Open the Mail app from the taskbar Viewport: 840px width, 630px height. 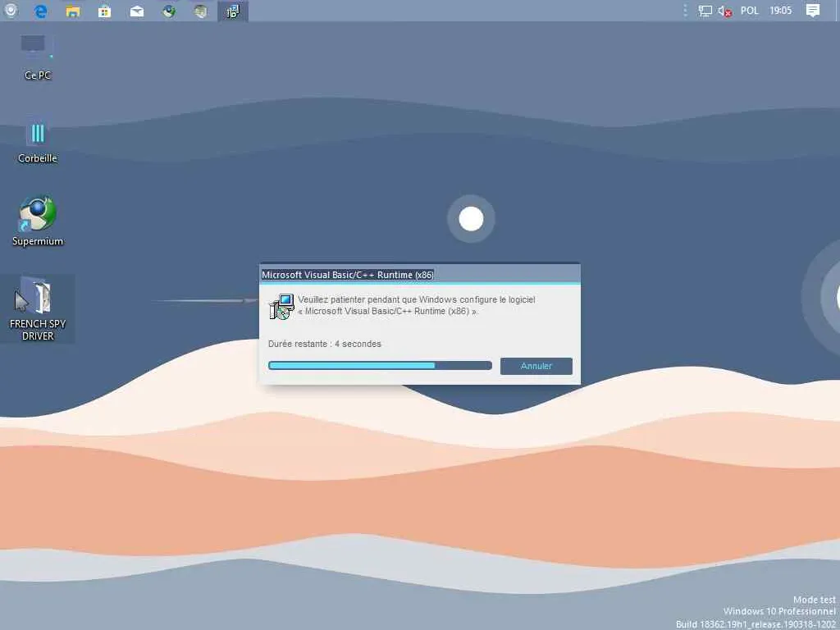coord(137,11)
